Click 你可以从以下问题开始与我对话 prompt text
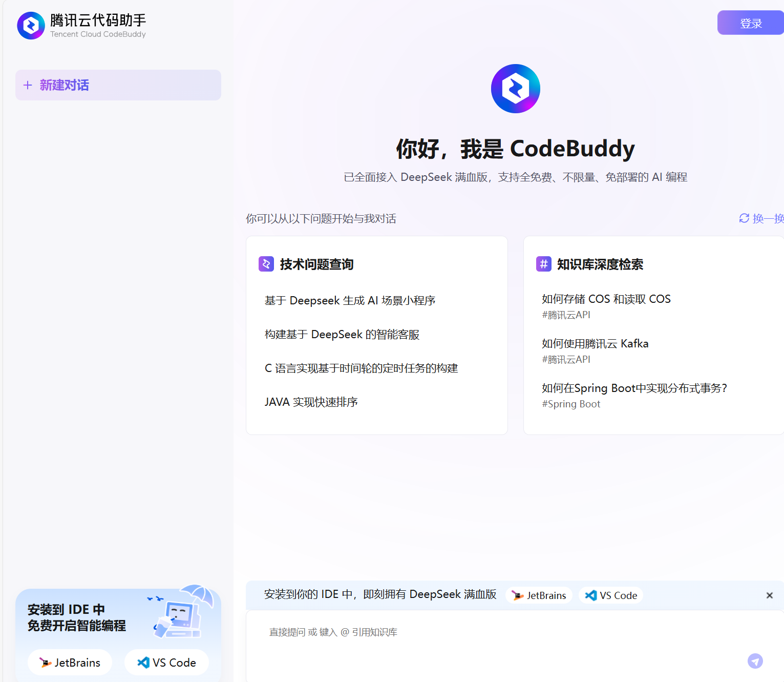 click(x=321, y=219)
